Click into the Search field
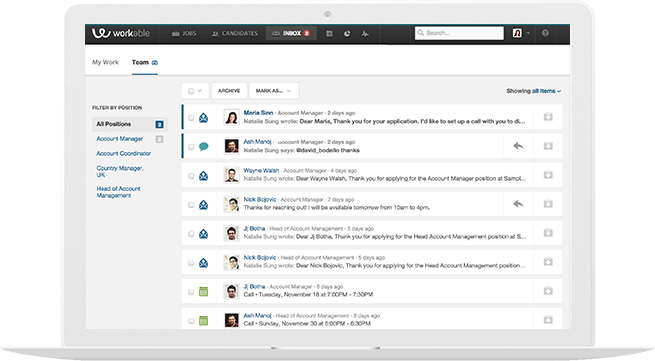The width and height of the screenshot is (655, 361). [x=459, y=33]
